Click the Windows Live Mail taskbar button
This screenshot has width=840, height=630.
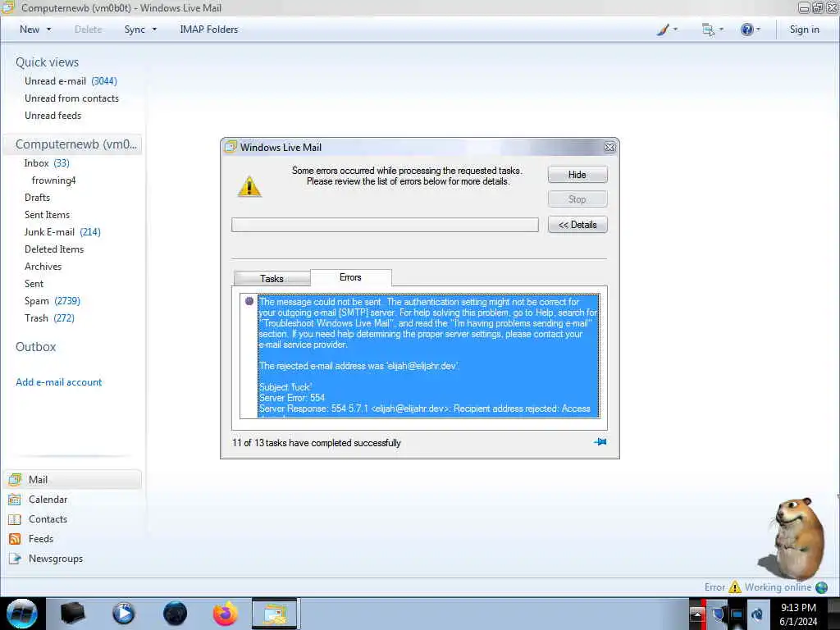click(x=275, y=614)
